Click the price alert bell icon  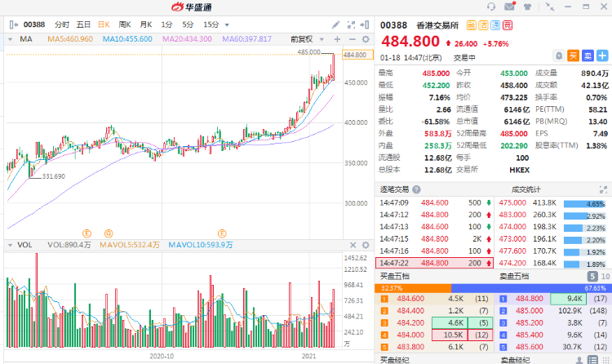coord(558,56)
